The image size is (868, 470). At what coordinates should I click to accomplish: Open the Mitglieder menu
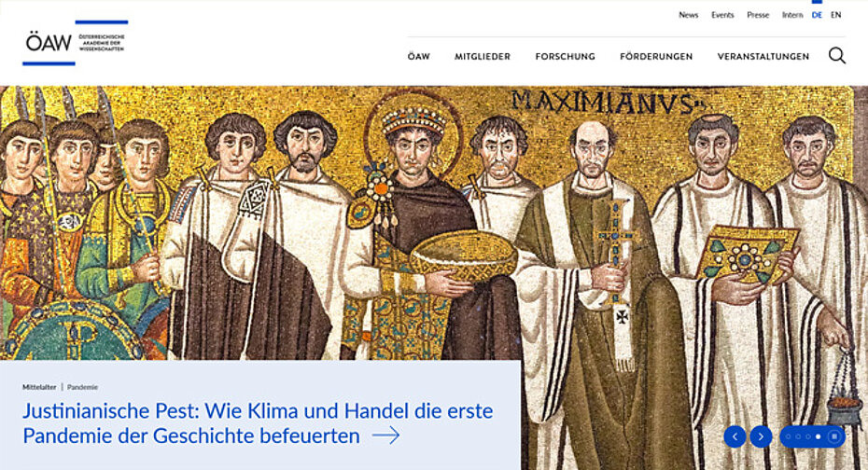point(483,56)
